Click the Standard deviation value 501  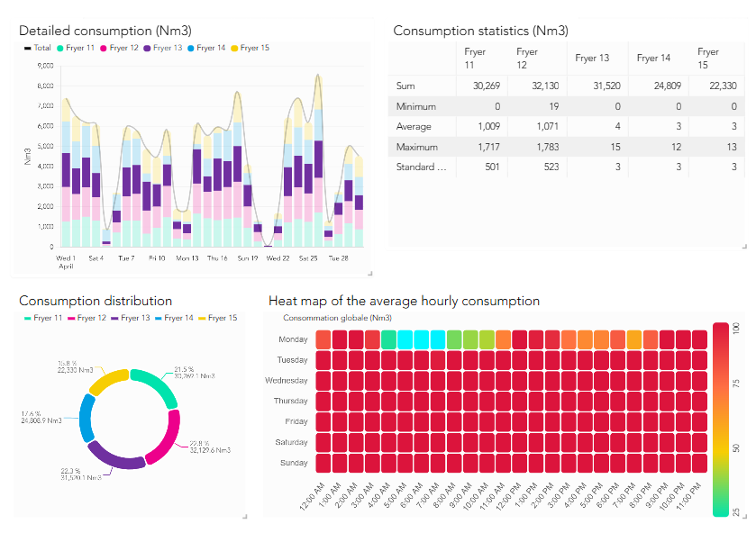pyautogui.click(x=492, y=167)
